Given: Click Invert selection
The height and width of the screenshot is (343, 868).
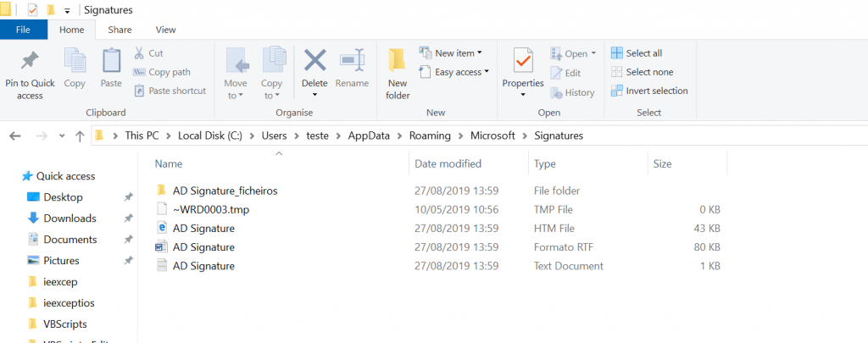Looking at the screenshot, I should (649, 91).
